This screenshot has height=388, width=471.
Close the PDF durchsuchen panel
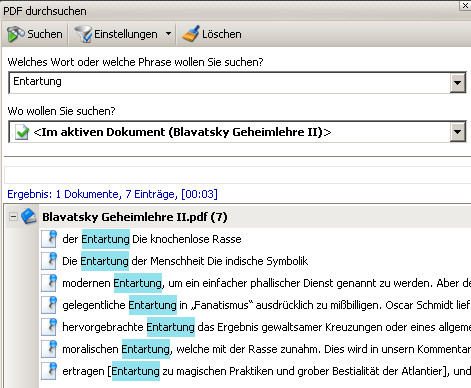[x=465, y=5]
